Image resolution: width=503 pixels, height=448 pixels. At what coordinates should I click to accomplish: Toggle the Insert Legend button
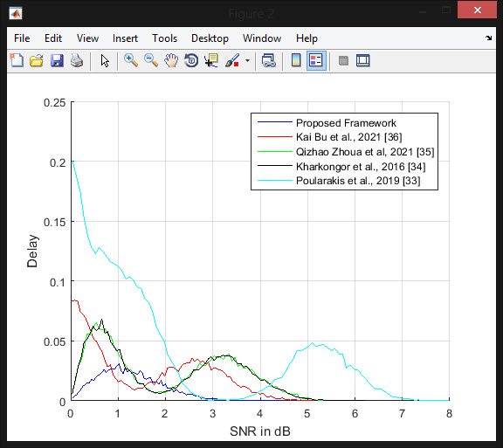[x=316, y=60]
